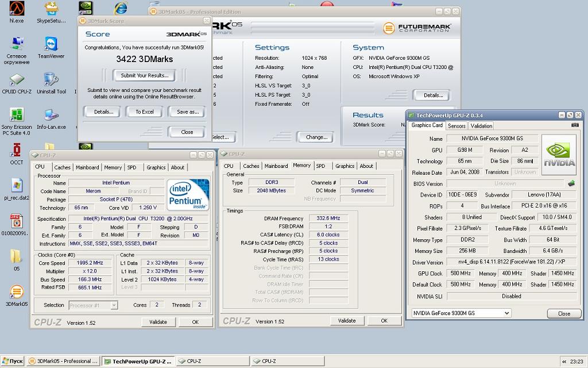
Task: Switch to Sensors tab in GPU-Z
Action: tap(457, 126)
